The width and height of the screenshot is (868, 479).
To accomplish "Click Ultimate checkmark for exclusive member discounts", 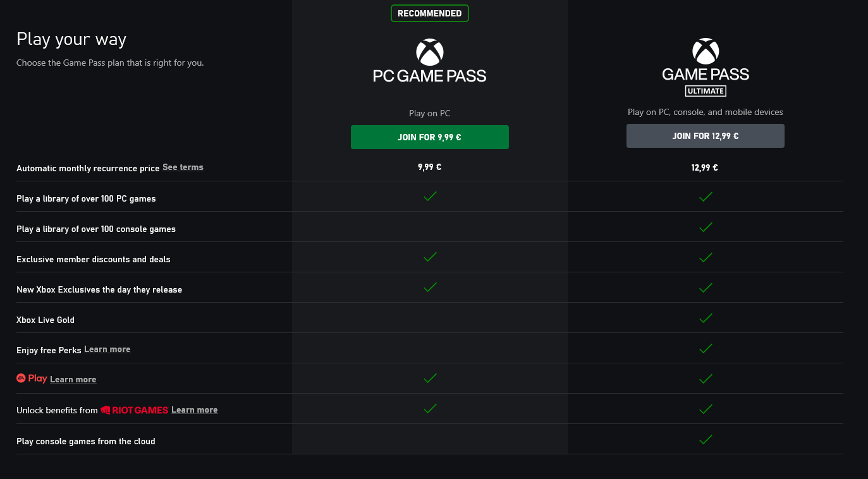I will tap(706, 257).
